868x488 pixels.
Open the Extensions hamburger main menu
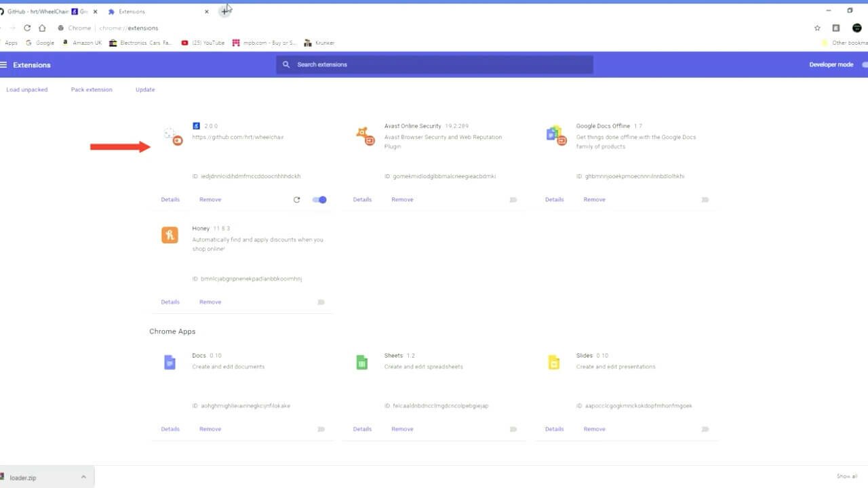coord(3,65)
